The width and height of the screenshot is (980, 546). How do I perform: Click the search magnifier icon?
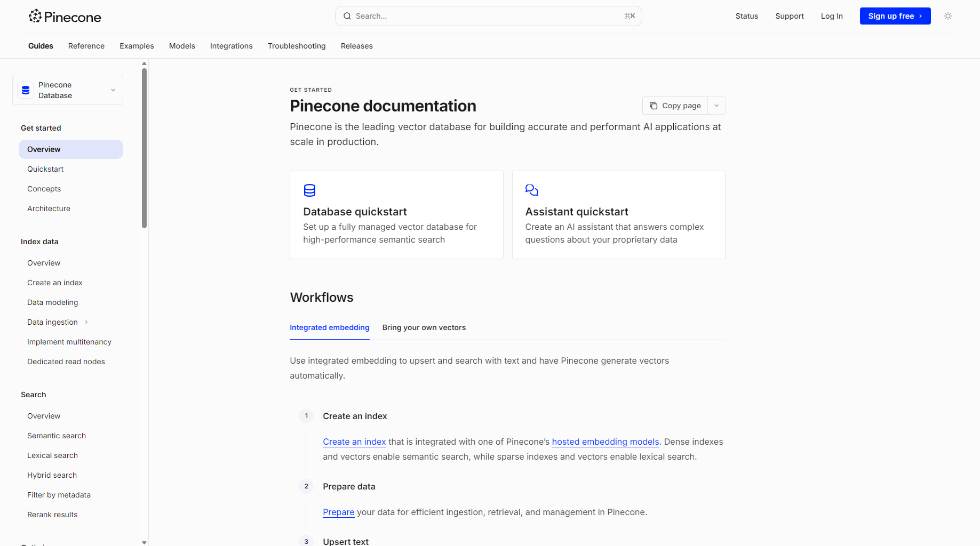pyautogui.click(x=347, y=16)
